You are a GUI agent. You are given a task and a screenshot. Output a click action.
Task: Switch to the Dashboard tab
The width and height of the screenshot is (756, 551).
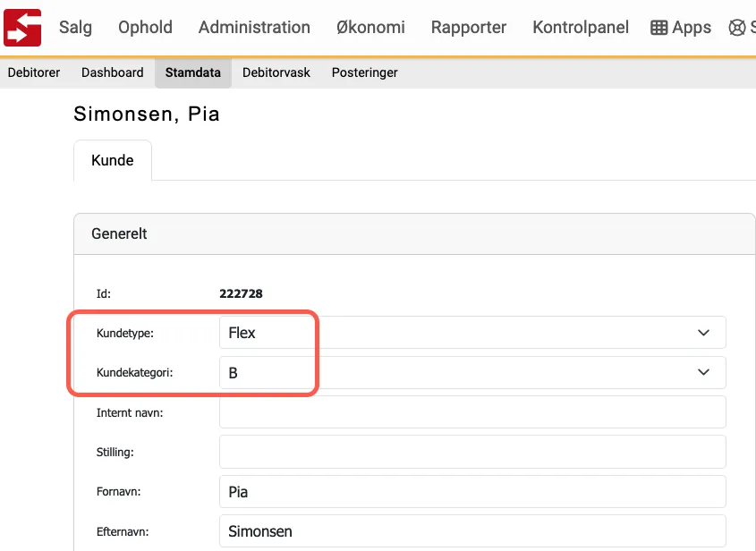(112, 72)
